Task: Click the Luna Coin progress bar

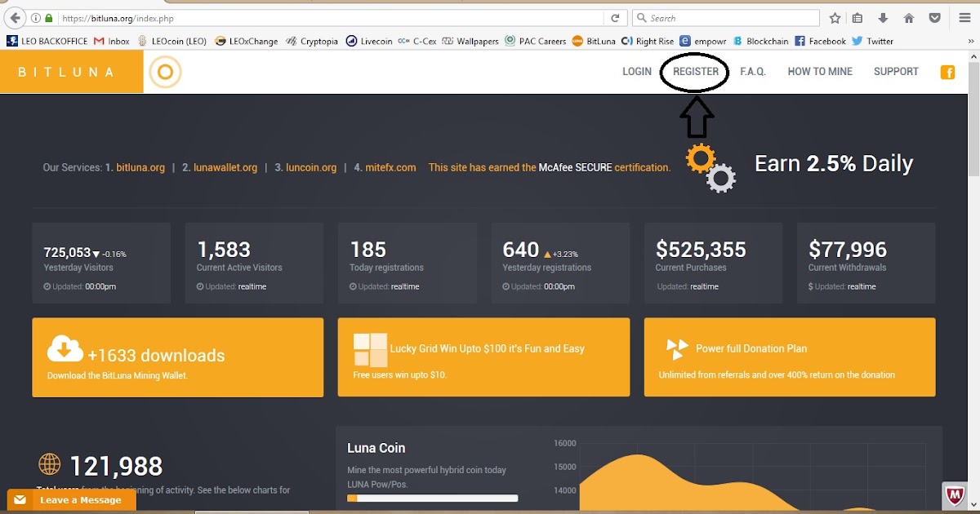Action: click(x=432, y=498)
